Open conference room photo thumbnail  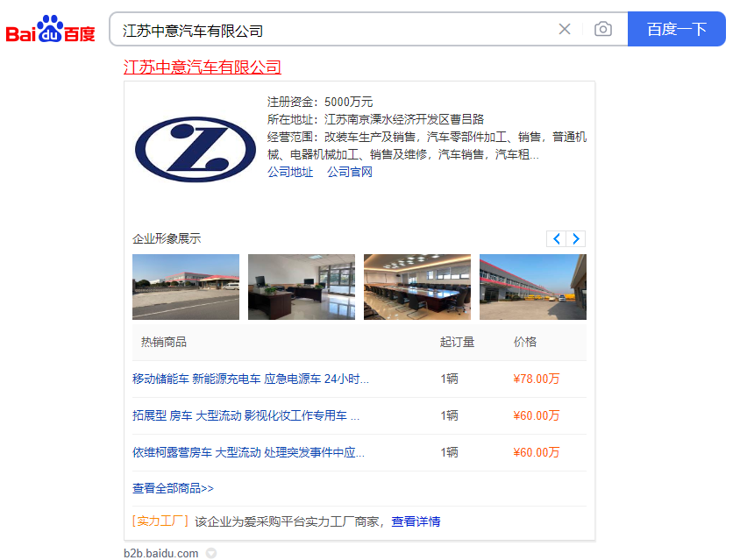coord(417,287)
